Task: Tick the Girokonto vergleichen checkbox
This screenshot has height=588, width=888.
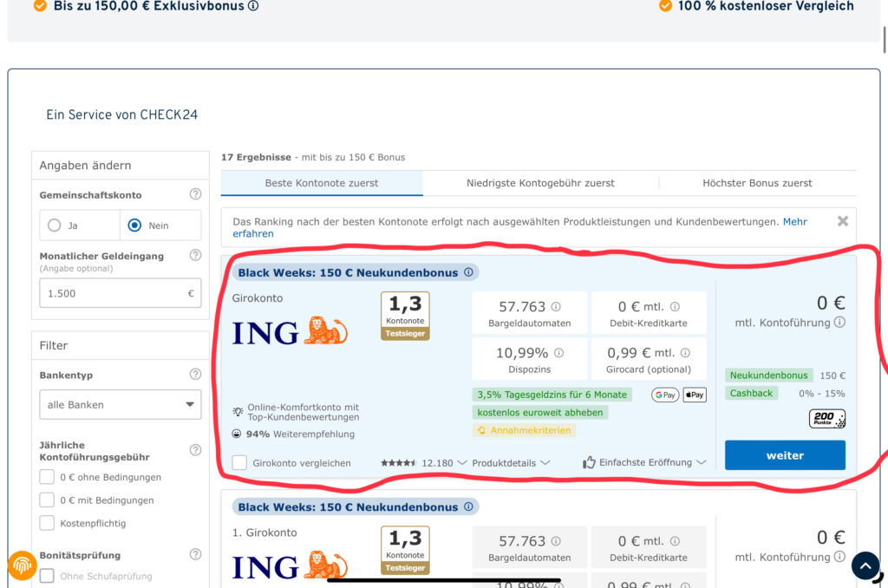Action: [239, 463]
